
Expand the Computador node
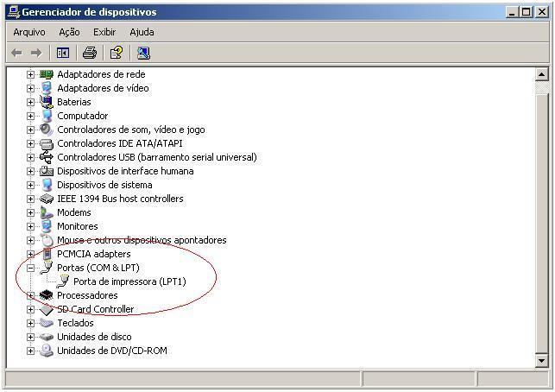tap(30, 117)
